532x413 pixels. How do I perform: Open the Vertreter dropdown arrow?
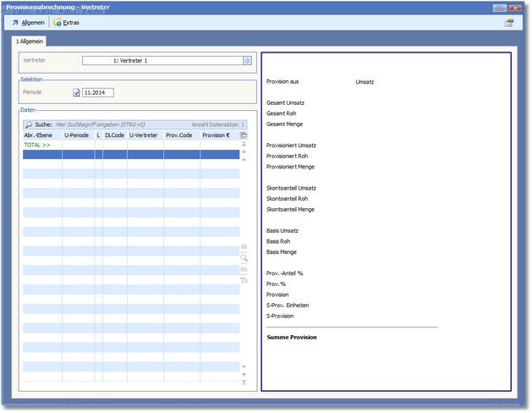[247, 61]
